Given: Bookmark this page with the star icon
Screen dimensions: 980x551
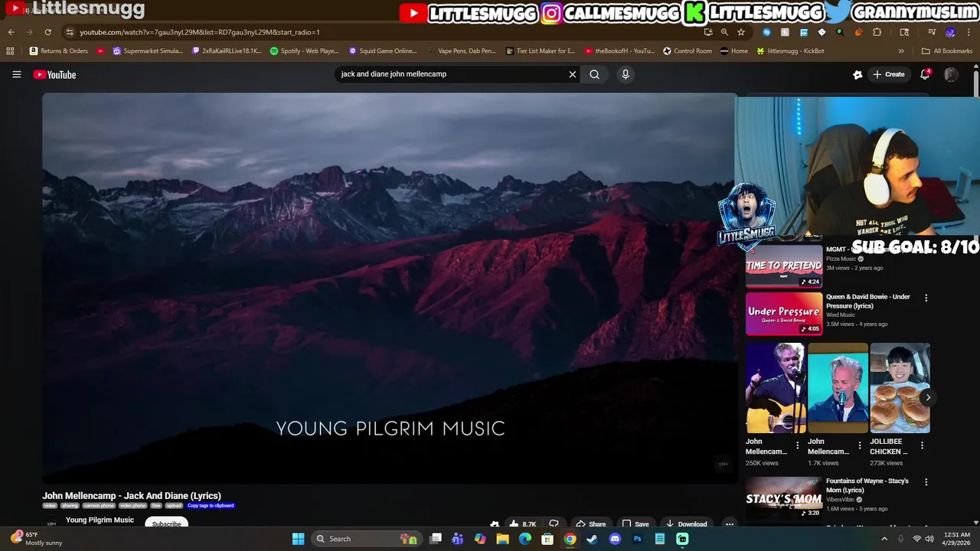Looking at the screenshot, I should (x=741, y=32).
